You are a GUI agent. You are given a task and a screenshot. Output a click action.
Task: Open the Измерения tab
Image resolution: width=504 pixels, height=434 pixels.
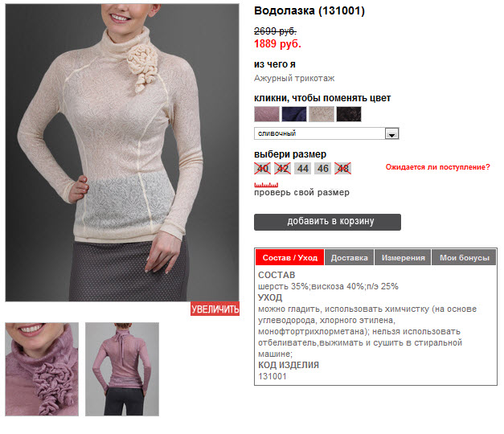coord(403,257)
